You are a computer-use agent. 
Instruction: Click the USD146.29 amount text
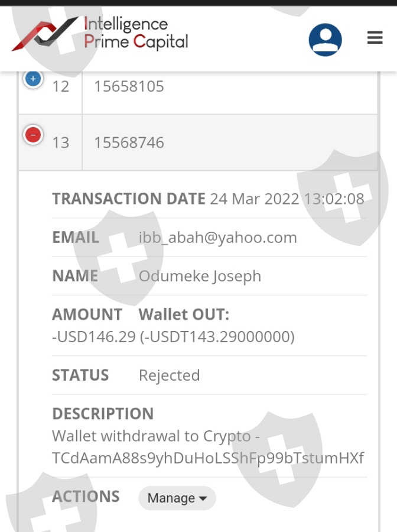tap(94, 336)
